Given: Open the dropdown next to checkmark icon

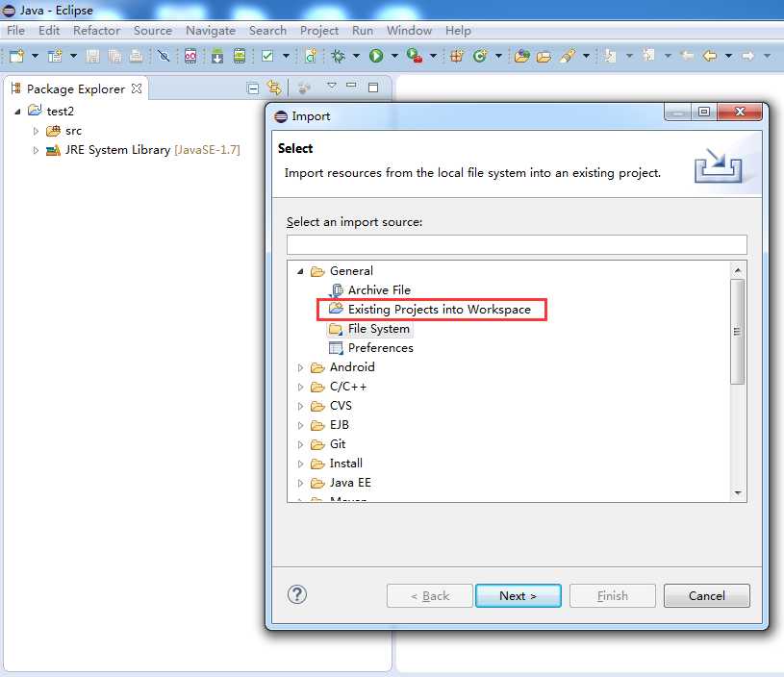Looking at the screenshot, I should pyautogui.click(x=286, y=56).
